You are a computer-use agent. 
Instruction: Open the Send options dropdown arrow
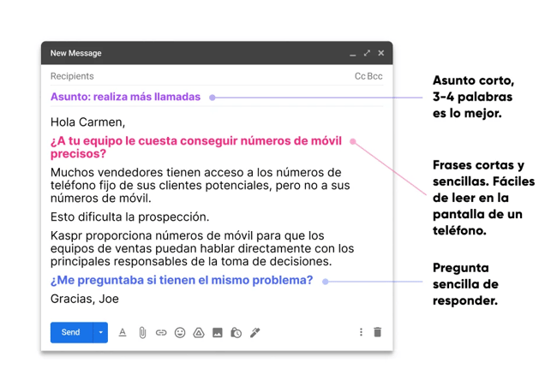coord(100,332)
